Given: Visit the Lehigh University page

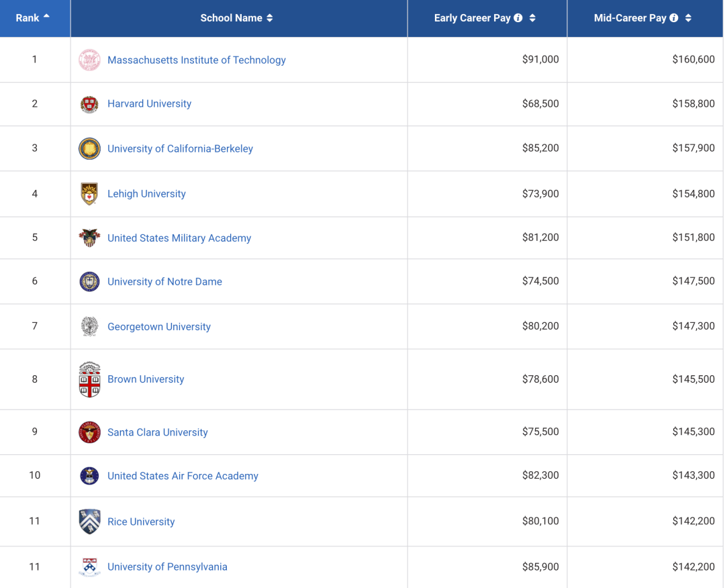Looking at the screenshot, I should click(146, 194).
